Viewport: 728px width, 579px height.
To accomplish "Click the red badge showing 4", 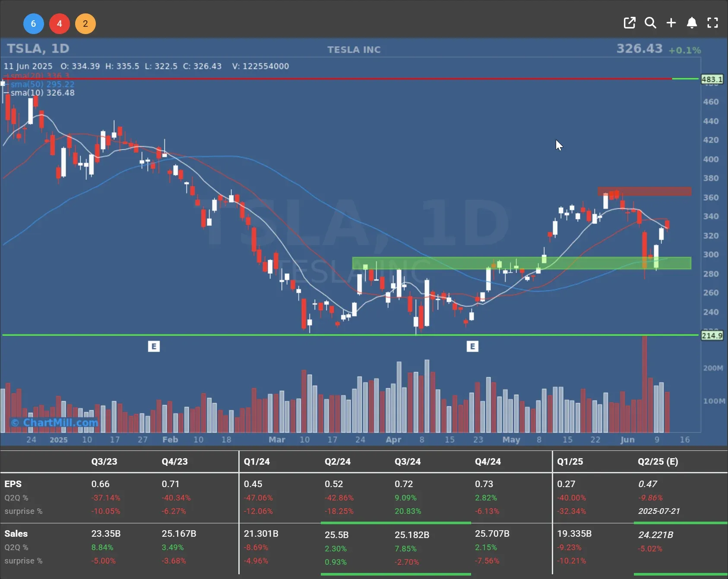I will [60, 24].
